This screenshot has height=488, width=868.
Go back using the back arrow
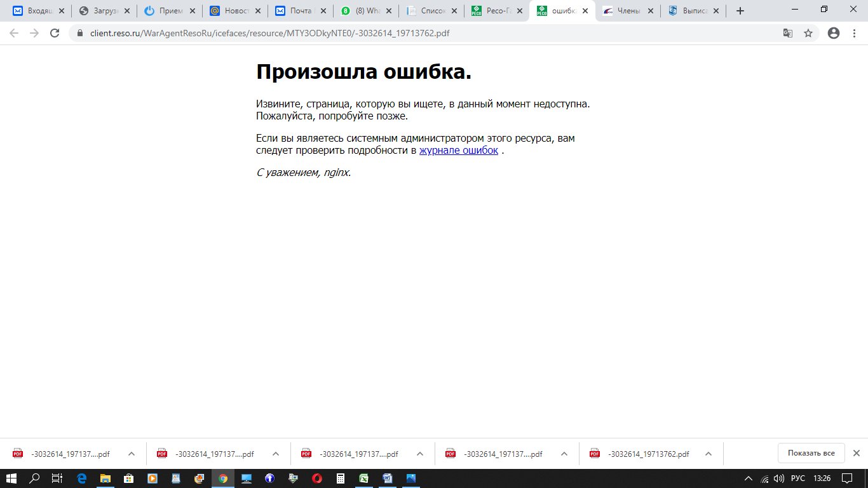[14, 33]
